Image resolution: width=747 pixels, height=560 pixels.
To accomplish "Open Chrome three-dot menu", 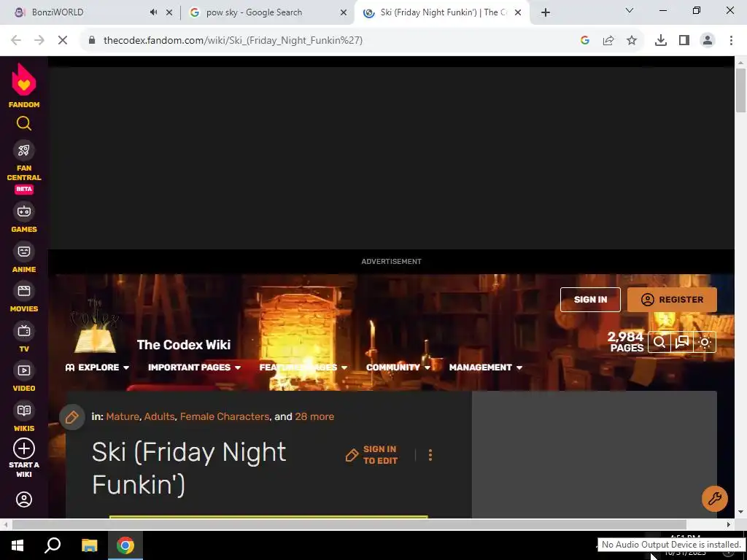I will 731,41.
